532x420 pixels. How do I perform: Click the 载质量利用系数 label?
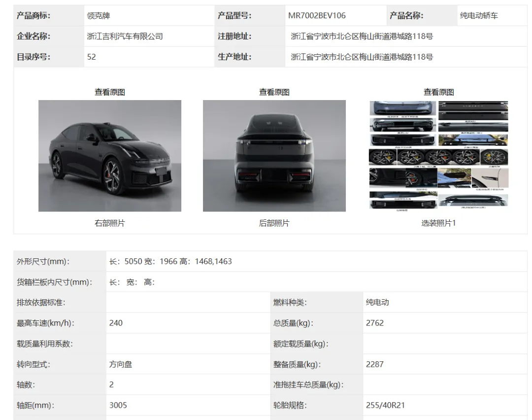click(44, 344)
